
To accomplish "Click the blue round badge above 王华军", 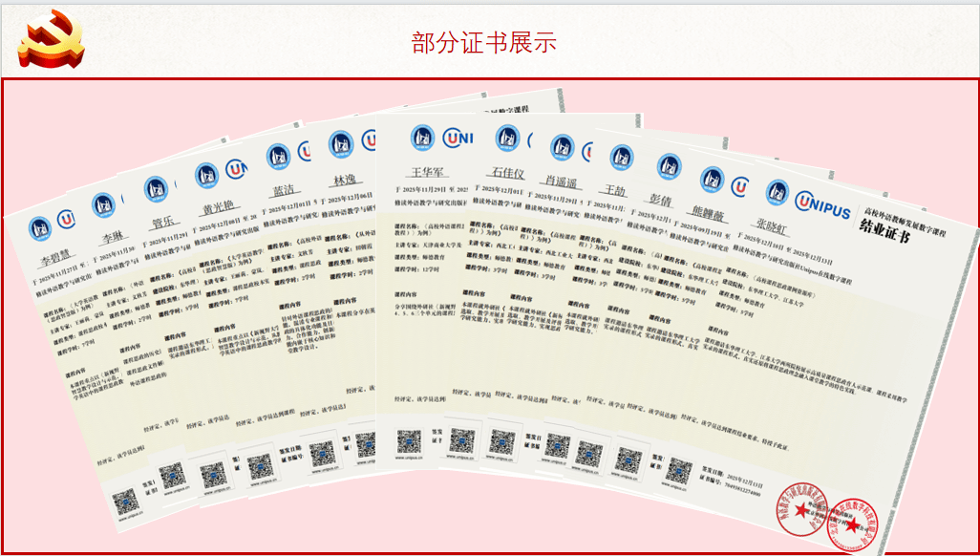I will pos(423,138).
